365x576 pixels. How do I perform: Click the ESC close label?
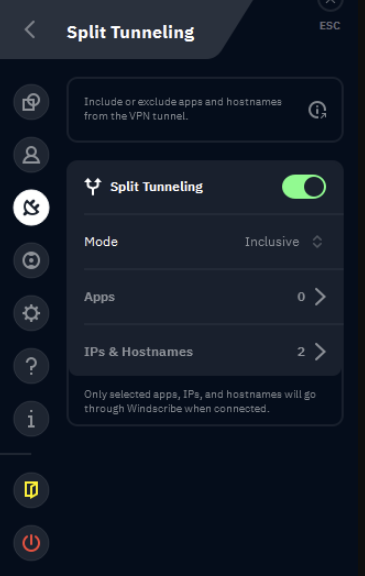point(330,26)
